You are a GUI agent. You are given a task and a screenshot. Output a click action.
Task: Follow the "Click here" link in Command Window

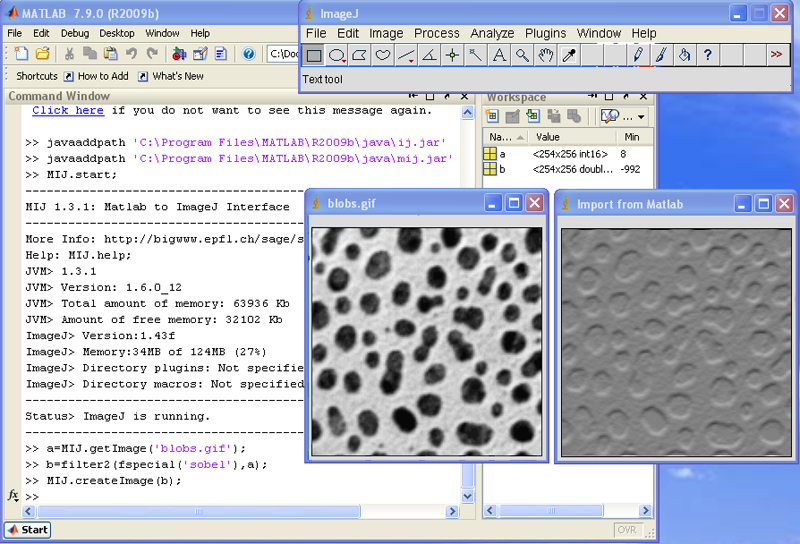[x=67, y=111]
